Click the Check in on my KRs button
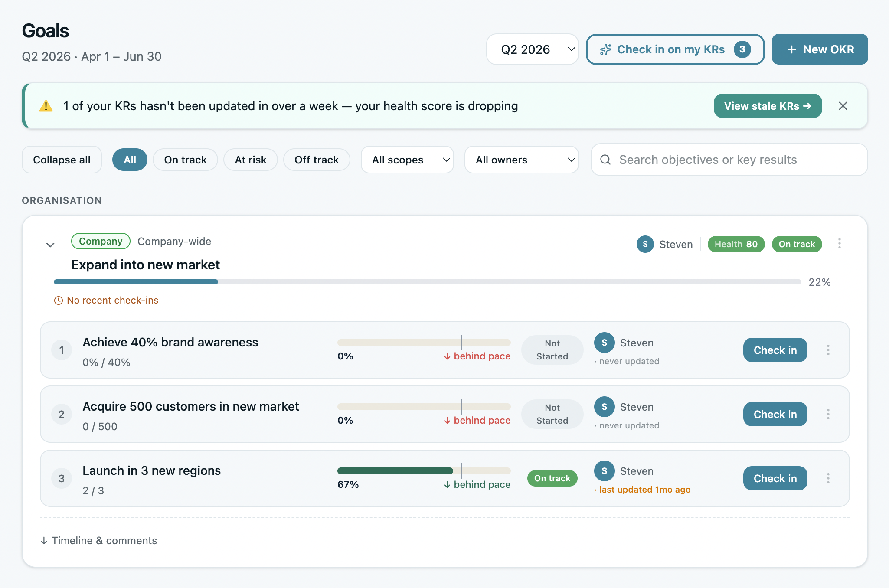889x588 pixels. 675,49
